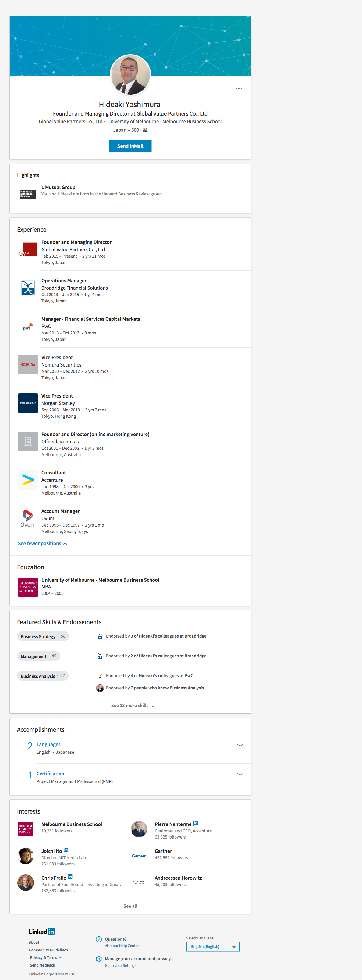Click the Harvard Business Review group icon

point(28,194)
